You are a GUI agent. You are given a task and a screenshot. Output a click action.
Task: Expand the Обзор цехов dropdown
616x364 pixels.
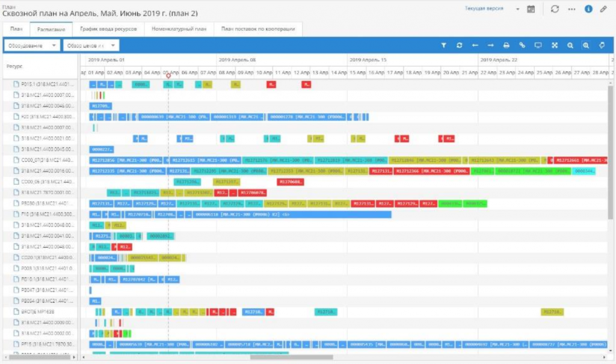coord(91,46)
